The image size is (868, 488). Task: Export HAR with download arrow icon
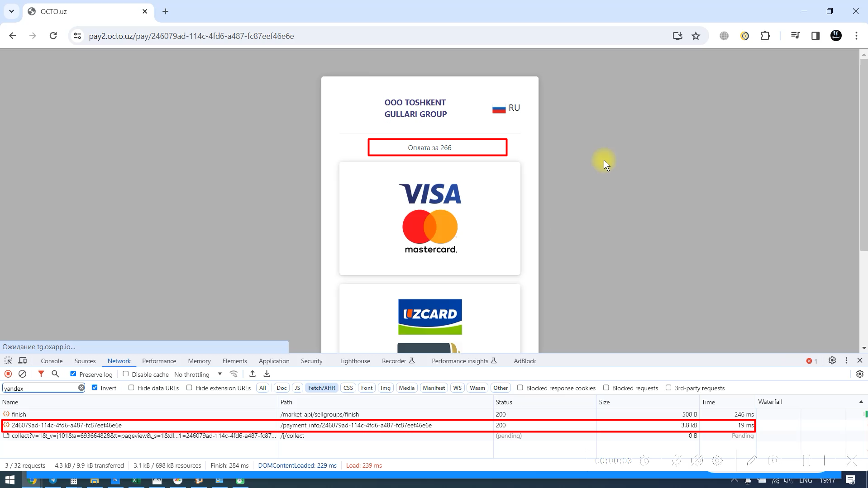[x=267, y=374]
